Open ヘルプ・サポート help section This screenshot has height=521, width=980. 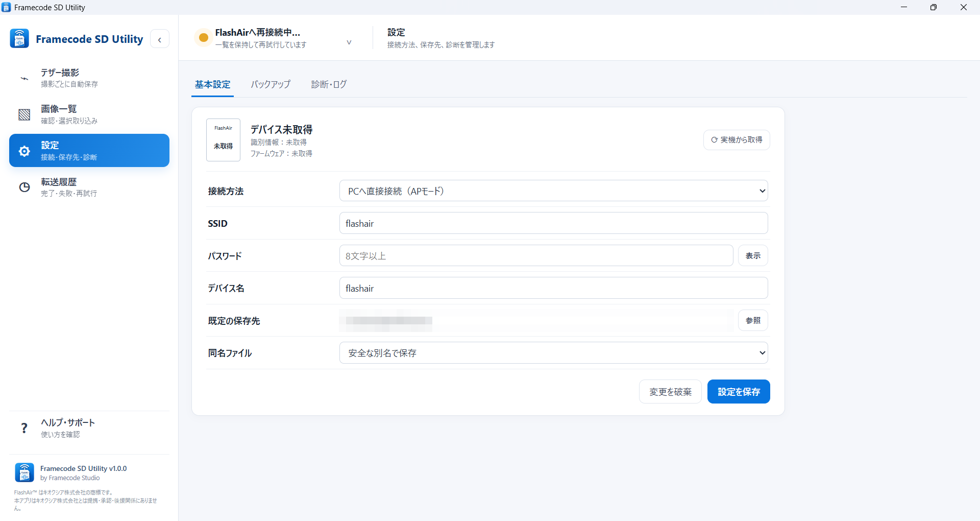pos(89,428)
